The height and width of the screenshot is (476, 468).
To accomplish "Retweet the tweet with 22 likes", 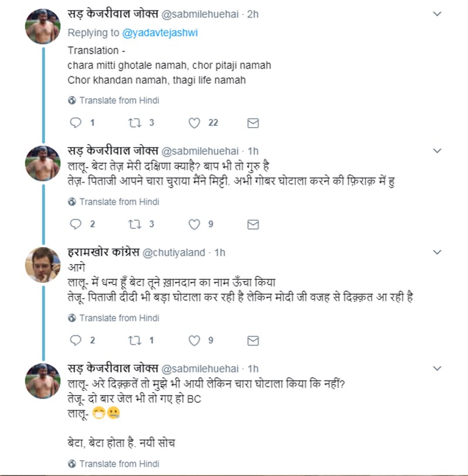I will 135,123.
